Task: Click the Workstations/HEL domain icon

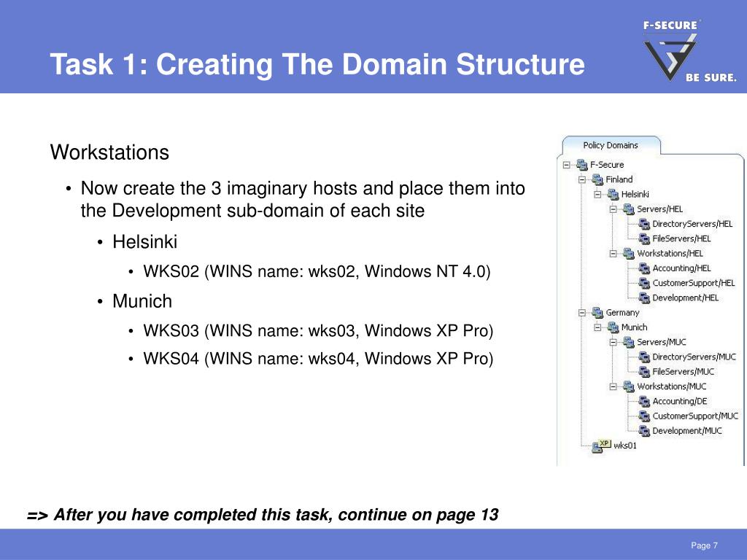Action: (629, 253)
